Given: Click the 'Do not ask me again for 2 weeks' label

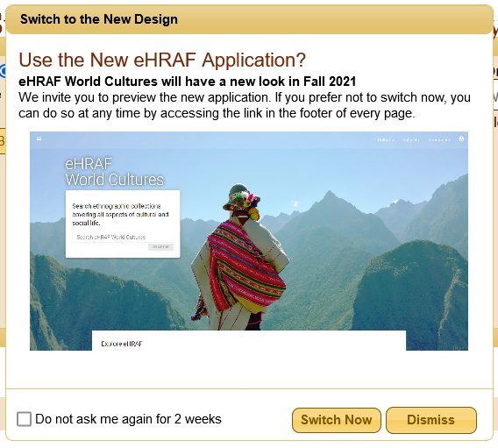Looking at the screenshot, I should click(128, 419).
